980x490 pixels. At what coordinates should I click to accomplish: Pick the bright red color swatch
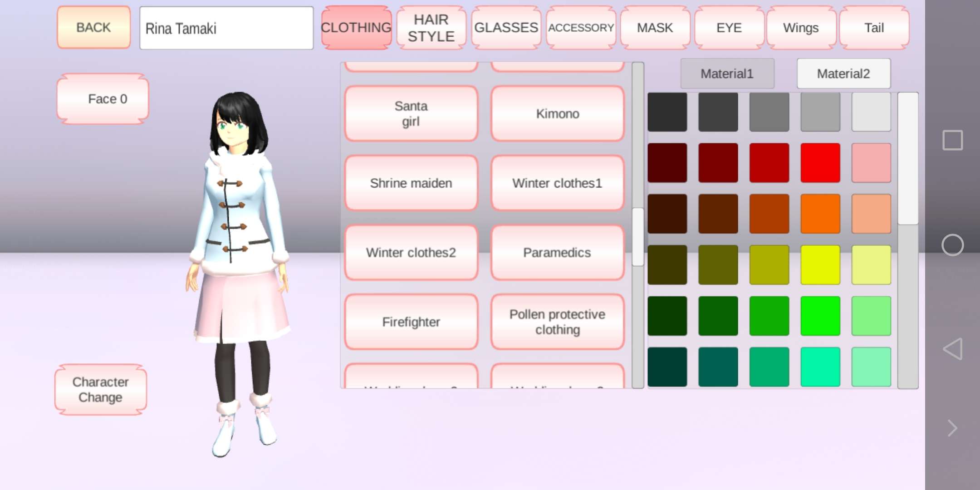pos(820,162)
